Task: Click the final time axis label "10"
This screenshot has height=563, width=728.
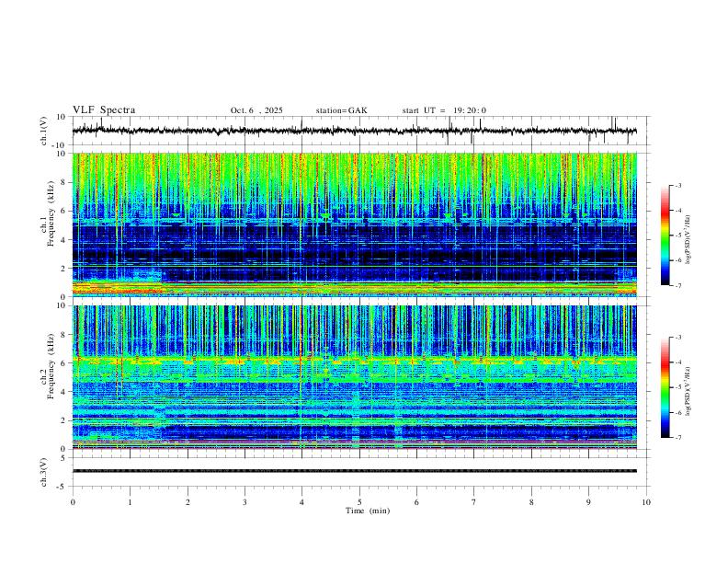Action: coord(646,502)
